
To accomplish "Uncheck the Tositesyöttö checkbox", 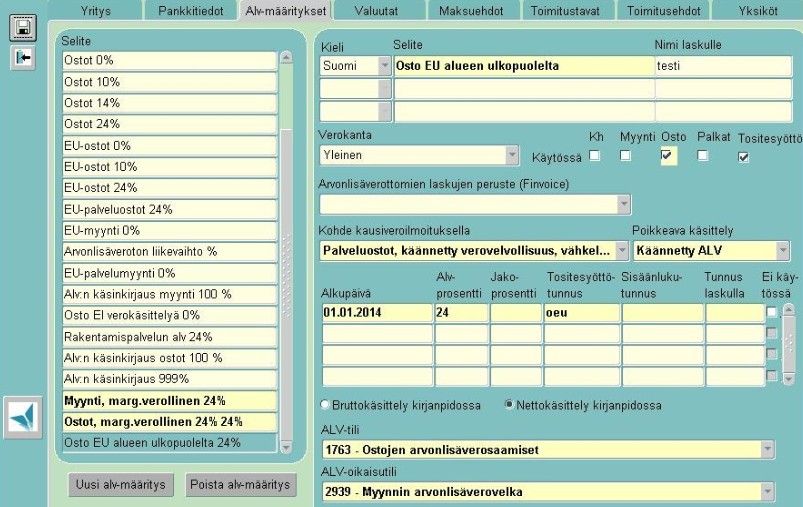I will [x=744, y=157].
